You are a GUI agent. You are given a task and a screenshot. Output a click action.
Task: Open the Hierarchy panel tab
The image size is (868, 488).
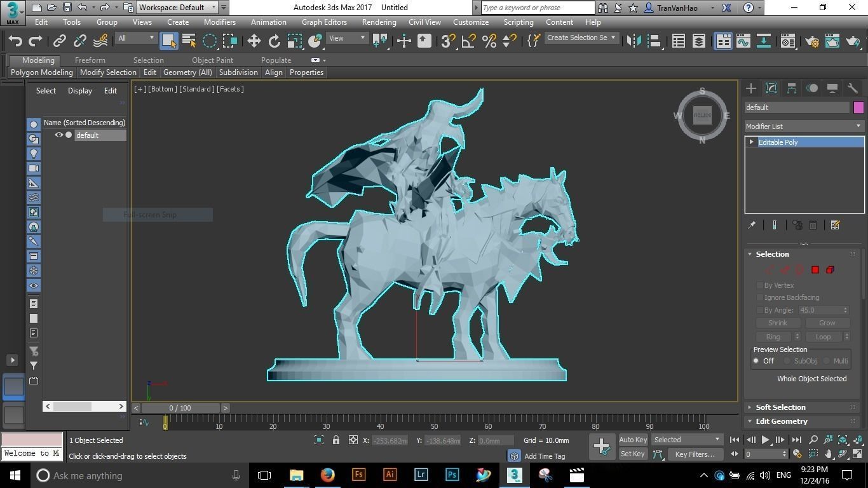pyautogui.click(x=792, y=88)
